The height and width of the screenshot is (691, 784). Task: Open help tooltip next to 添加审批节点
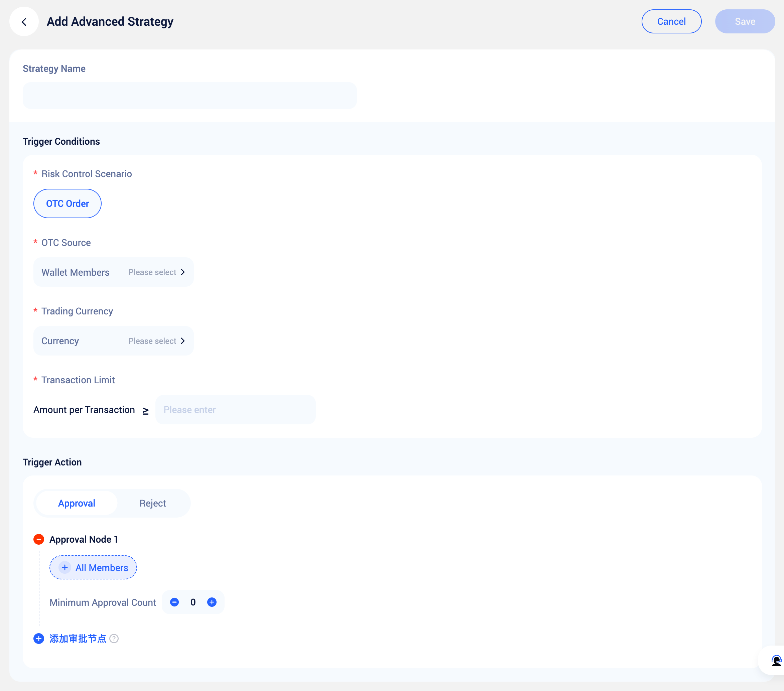click(x=114, y=639)
